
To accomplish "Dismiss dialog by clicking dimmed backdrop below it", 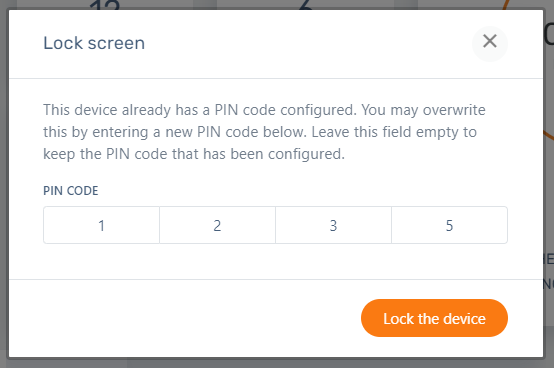I will coord(277,363).
